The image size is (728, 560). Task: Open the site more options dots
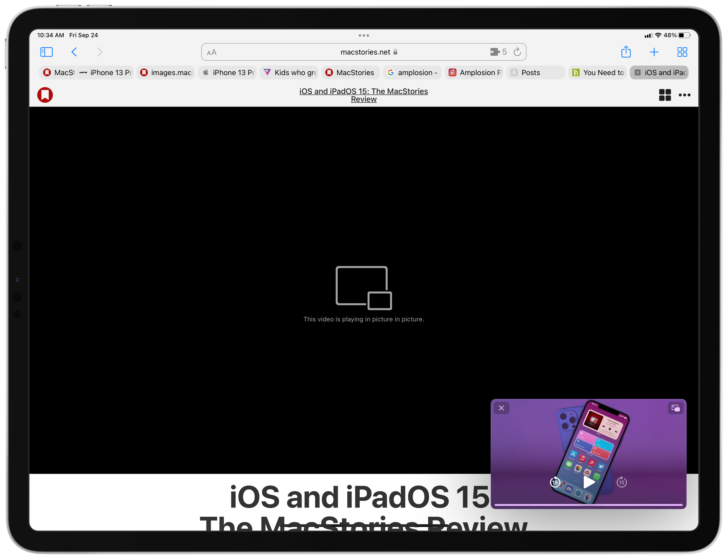(684, 95)
